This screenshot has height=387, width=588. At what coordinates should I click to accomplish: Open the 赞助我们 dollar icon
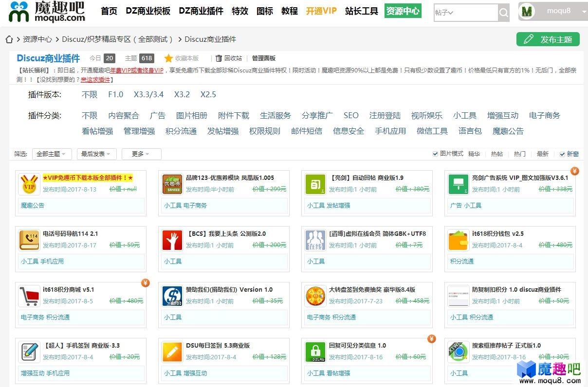pos(172,296)
